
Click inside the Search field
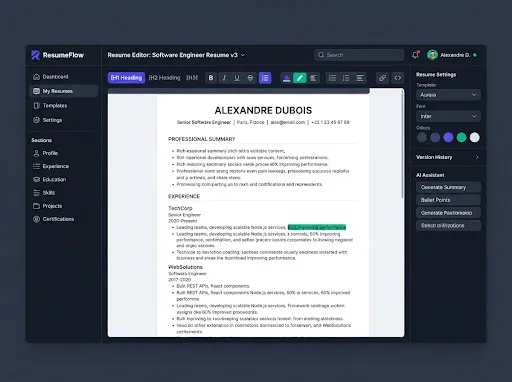coord(359,55)
